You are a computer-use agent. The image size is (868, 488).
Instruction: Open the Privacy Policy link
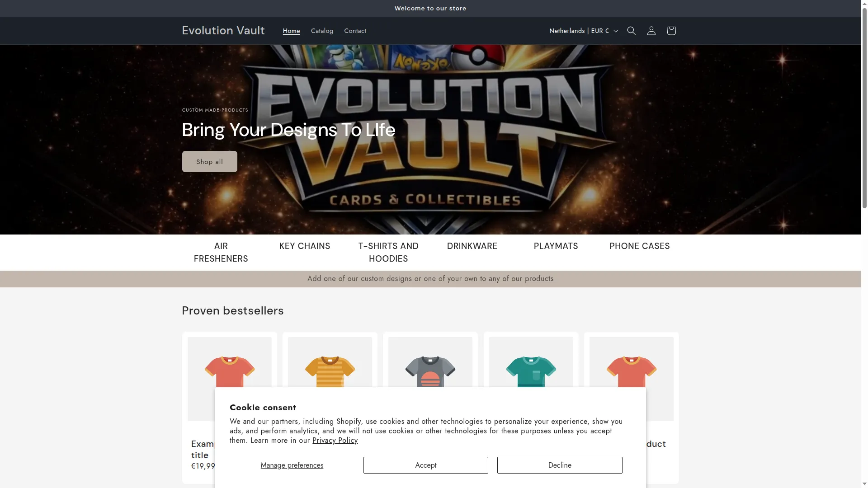(x=335, y=440)
